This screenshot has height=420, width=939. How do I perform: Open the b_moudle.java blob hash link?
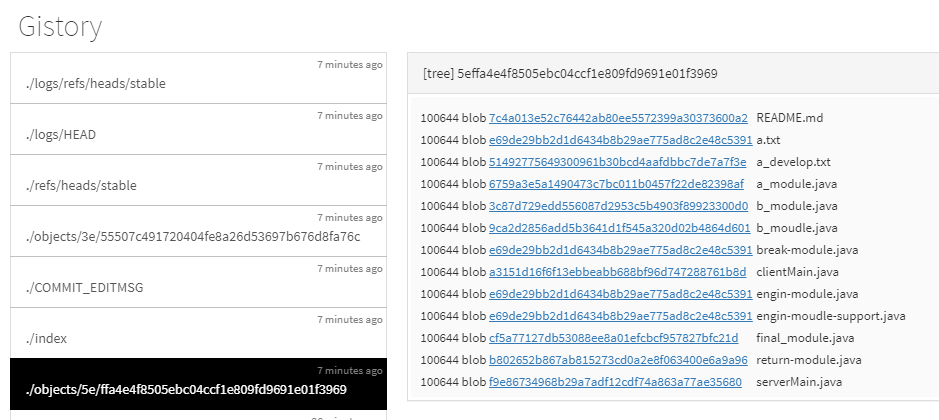tap(619, 228)
